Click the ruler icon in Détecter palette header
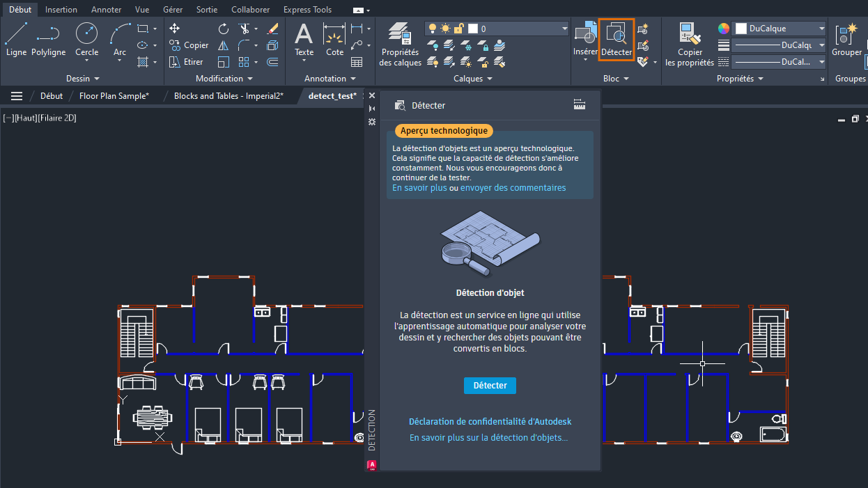 pos(580,104)
